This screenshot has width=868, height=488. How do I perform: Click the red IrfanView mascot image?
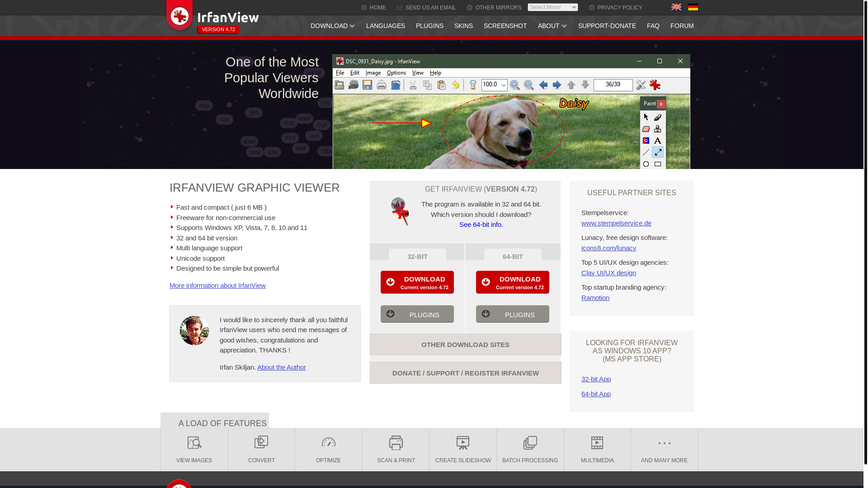tap(400, 211)
